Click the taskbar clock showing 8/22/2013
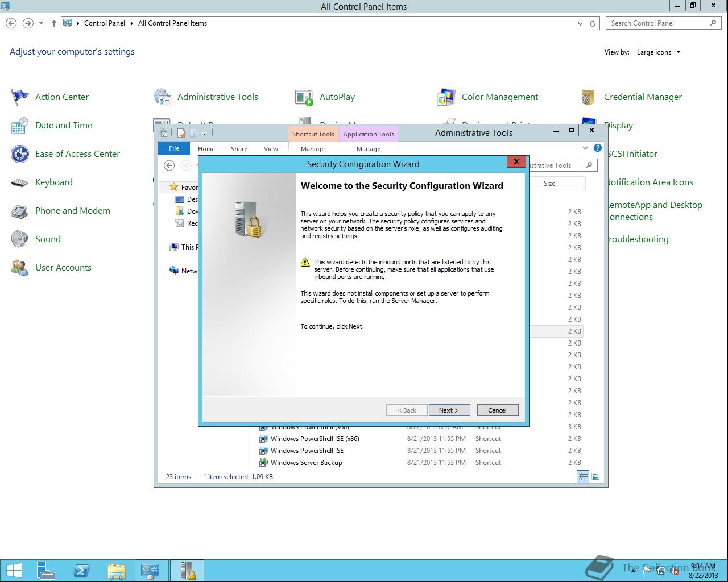This screenshot has height=582, width=728. 704,571
